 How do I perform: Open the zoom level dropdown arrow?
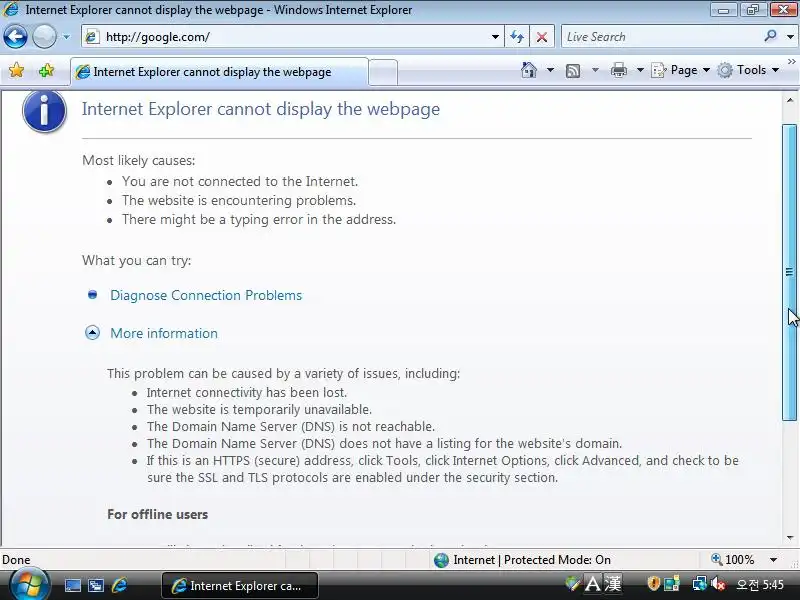tap(773, 560)
